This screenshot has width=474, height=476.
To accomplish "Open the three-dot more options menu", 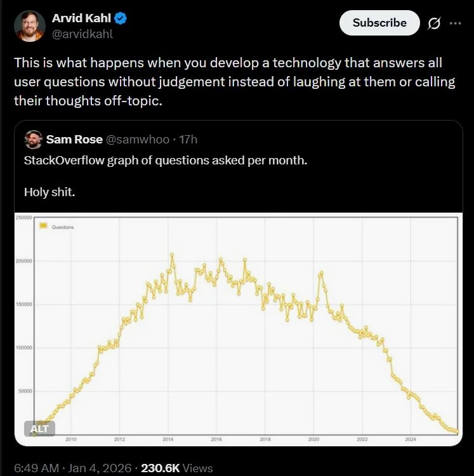I will 455,23.
